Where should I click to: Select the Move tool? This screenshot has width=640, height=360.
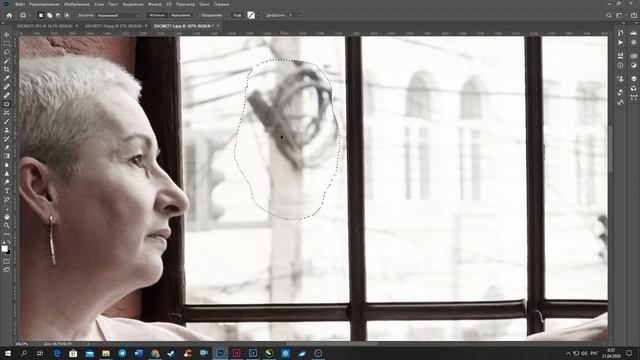pos(7,35)
